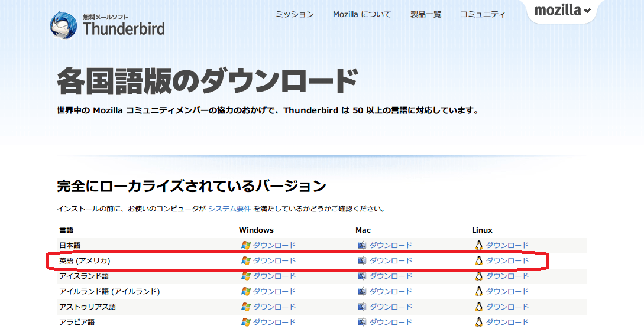This screenshot has width=644, height=329.
Task: Go to the 製品一覧 menu item
Action: tap(426, 14)
